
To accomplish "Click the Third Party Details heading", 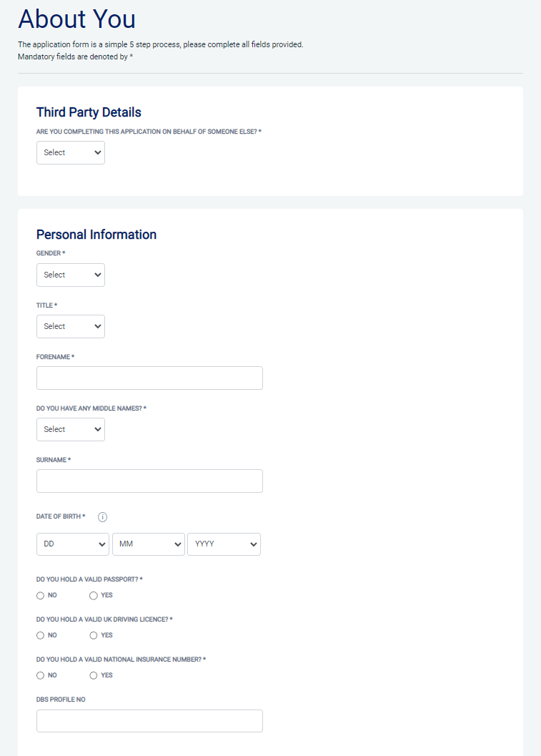I will pos(89,112).
